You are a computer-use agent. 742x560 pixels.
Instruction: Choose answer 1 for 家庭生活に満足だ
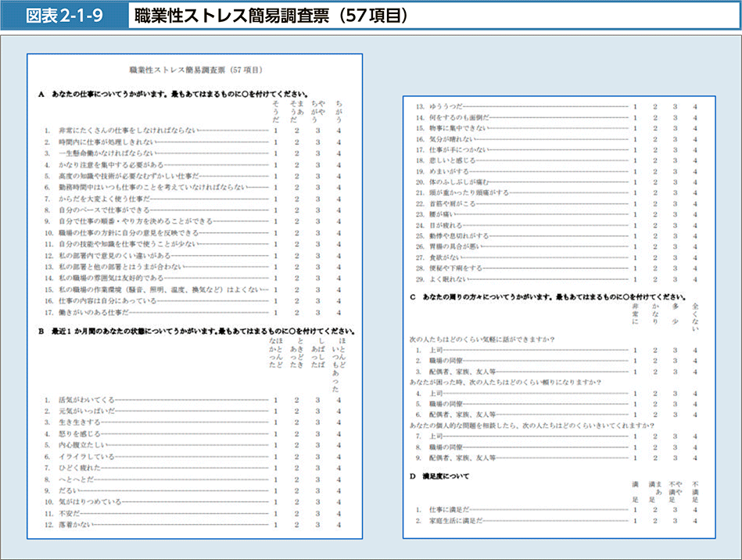(x=635, y=520)
